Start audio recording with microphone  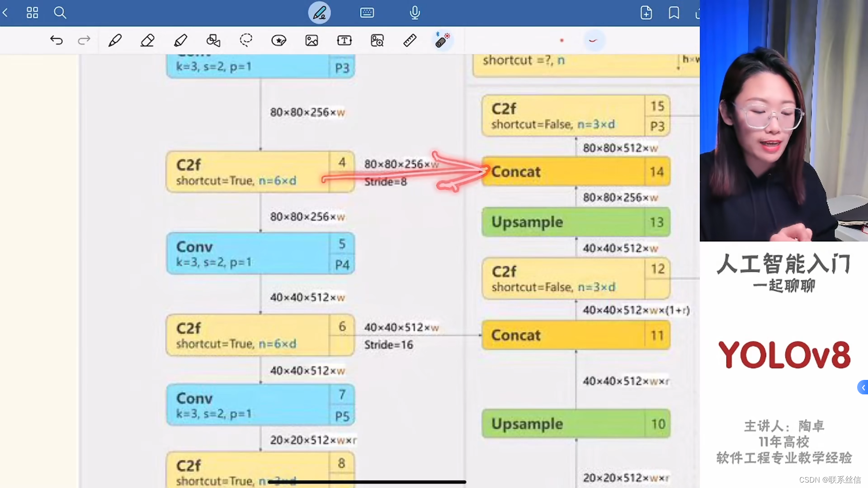point(415,13)
